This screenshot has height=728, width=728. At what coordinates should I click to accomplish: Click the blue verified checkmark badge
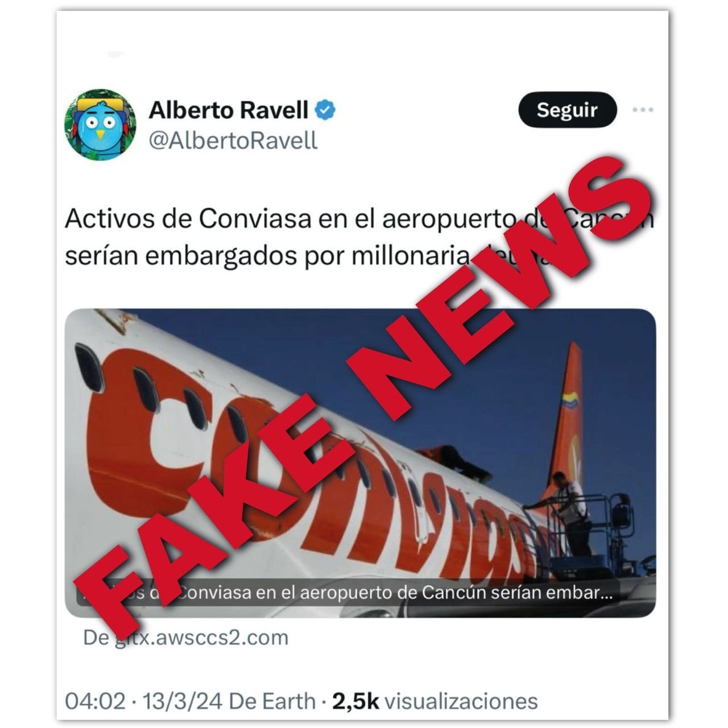325,110
